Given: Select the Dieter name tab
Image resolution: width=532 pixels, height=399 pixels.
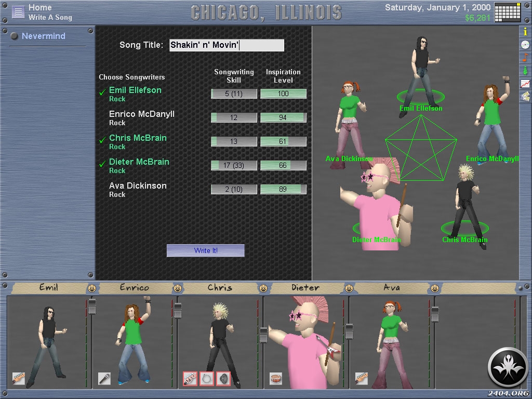Looking at the screenshot, I should point(305,287).
